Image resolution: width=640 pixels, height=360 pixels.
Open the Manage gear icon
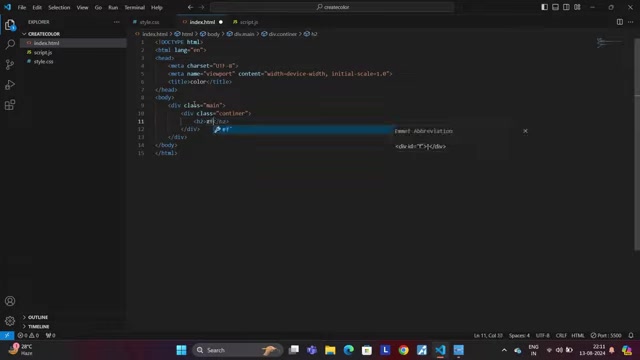(x=10, y=321)
